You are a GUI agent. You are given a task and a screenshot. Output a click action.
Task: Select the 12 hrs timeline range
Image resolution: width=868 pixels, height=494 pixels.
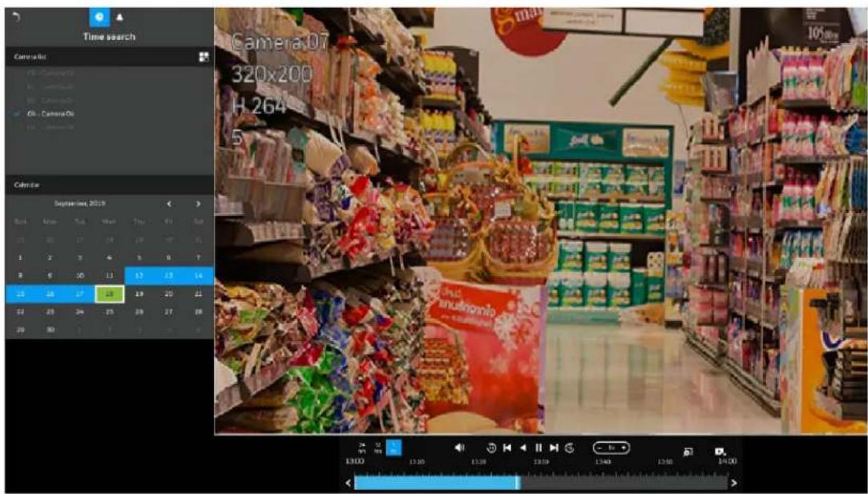pos(378,448)
